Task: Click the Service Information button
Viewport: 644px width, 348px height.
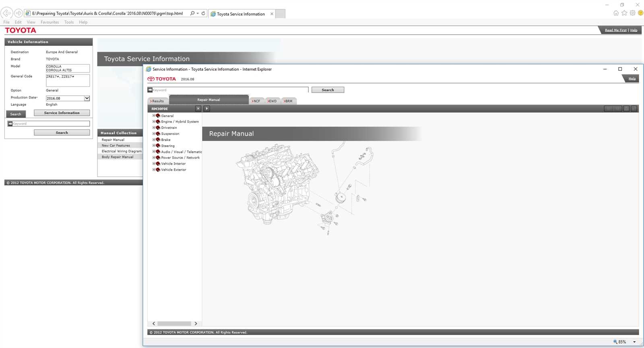Action: point(62,113)
